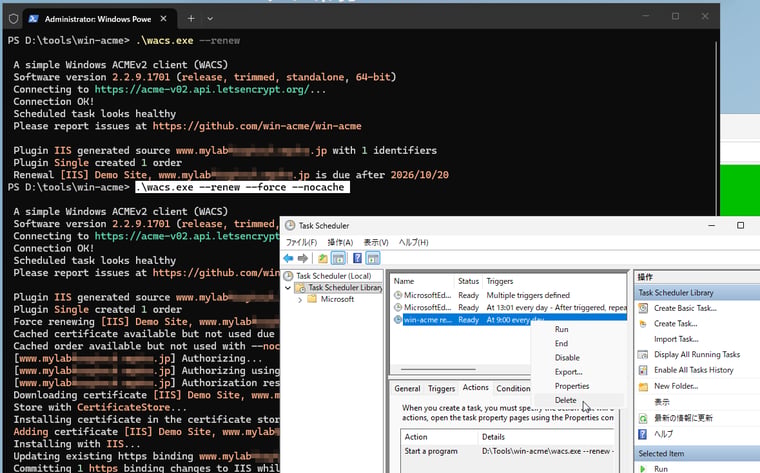
Task: Click the clock icon of win-acme task row
Action: click(398, 320)
